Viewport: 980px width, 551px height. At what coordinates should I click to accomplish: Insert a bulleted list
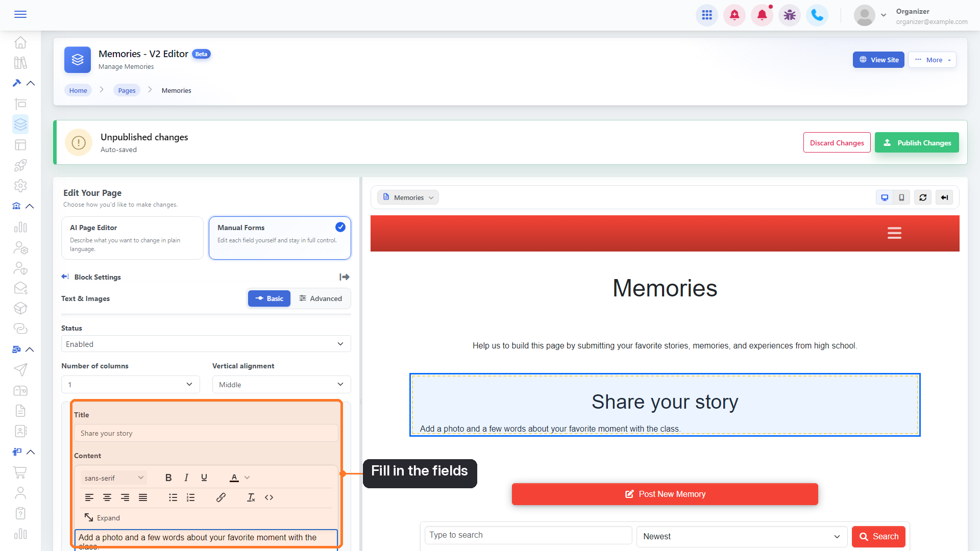coord(173,497)
